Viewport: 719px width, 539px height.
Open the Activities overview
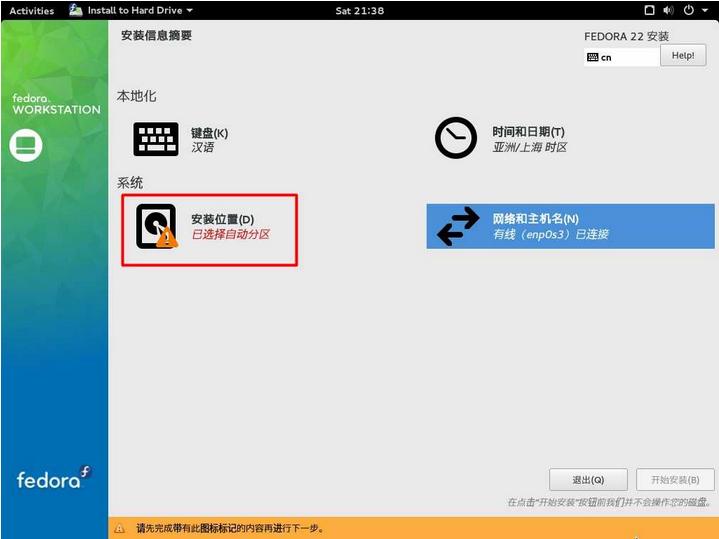click(x=32, y=11)
